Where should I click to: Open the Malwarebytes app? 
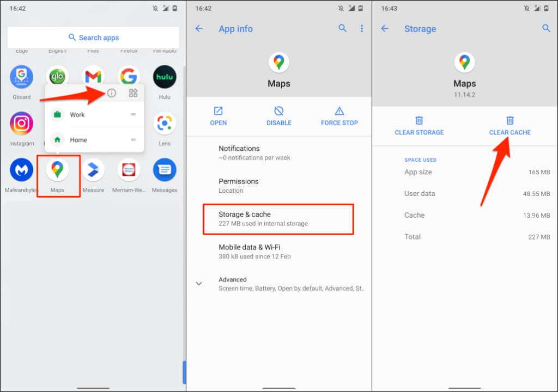tap(21, 171)
